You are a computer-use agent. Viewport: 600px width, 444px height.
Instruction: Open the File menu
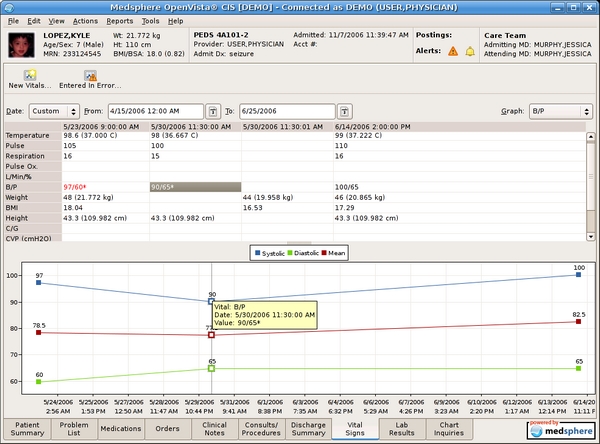13,21
